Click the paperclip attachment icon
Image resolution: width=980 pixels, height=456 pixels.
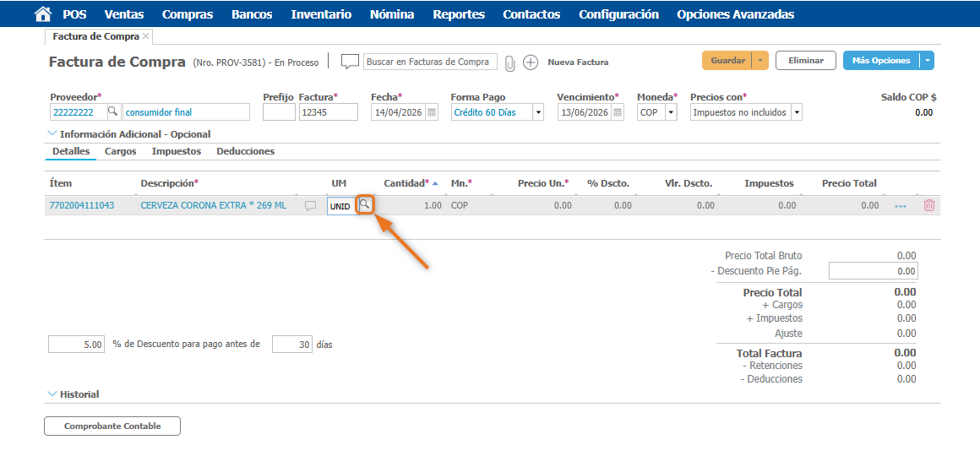[509, 62]
